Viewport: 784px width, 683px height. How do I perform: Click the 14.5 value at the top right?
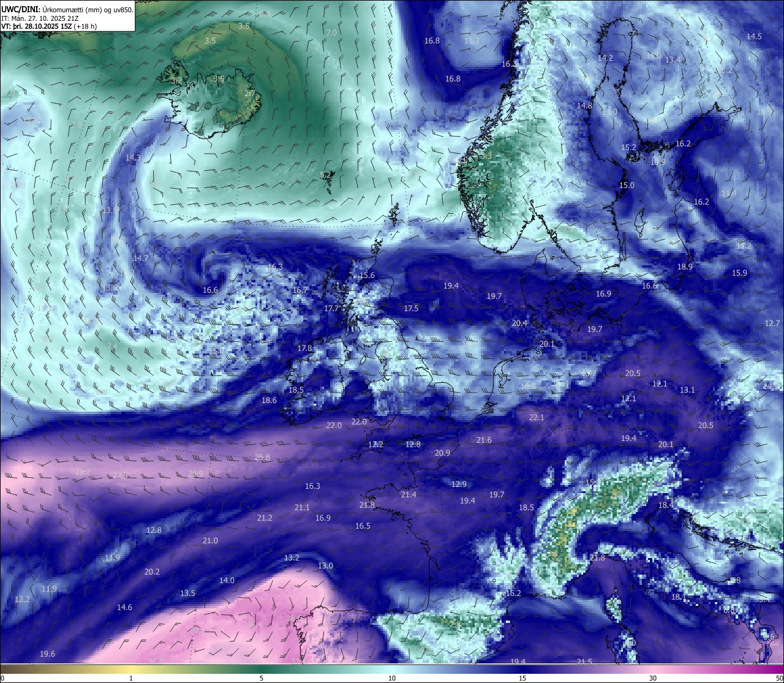pyautogui.click(x=754, y=36)
